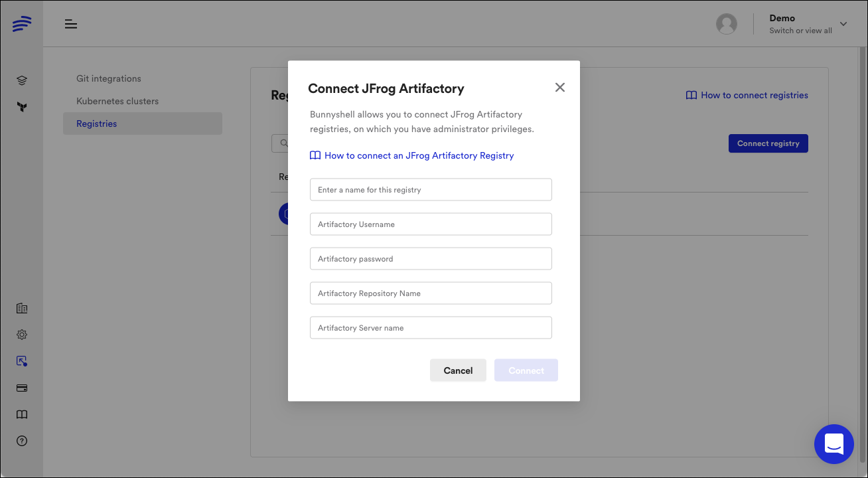This screenshot has height=478, width=868.
Task: Close the Connect JFrog Artifactory dialog
Action: 560,88
